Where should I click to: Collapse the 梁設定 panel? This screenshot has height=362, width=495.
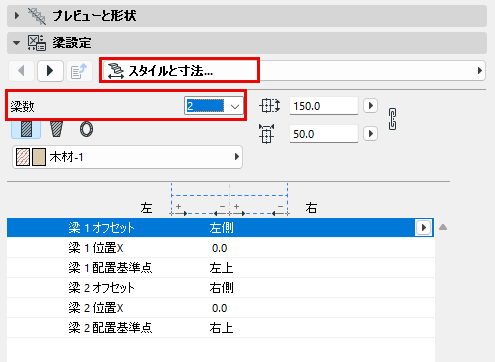(16, 43)
